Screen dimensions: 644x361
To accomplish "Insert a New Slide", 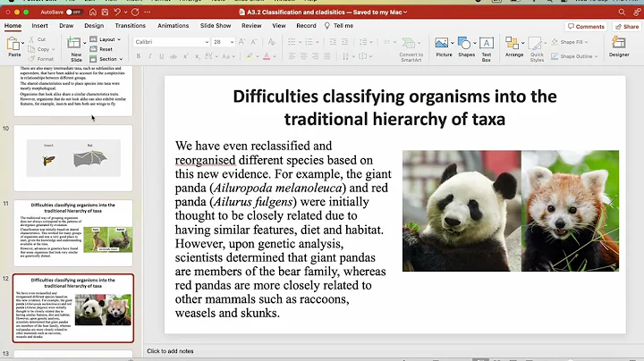I will pos(75,48).
